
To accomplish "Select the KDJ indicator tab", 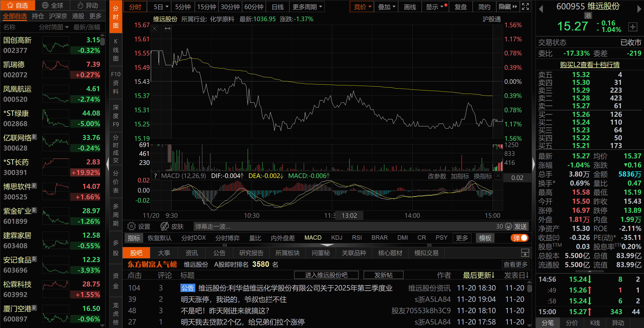I will point(337,238).
